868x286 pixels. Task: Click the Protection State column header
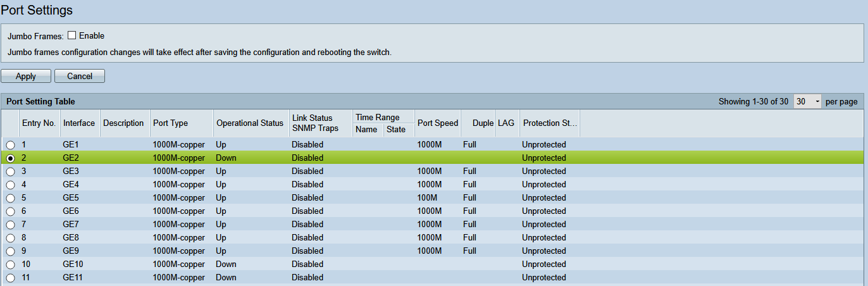coord(549,123)
